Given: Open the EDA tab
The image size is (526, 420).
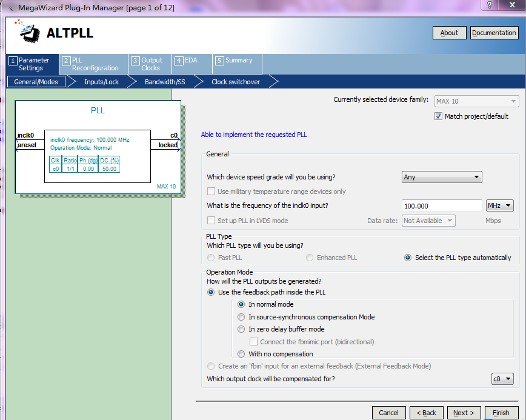Looking at the screenshot, I should [192, 64].
